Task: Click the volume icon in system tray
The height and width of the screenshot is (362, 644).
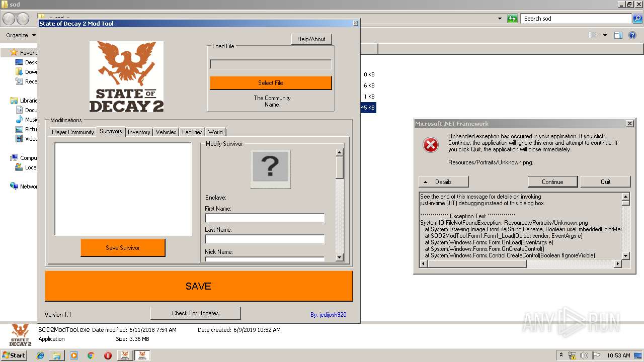Action: (584, 355)
